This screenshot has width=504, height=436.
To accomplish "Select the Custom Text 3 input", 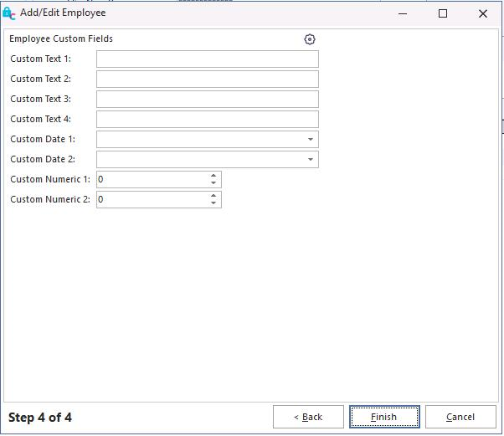I will (207, 100).
